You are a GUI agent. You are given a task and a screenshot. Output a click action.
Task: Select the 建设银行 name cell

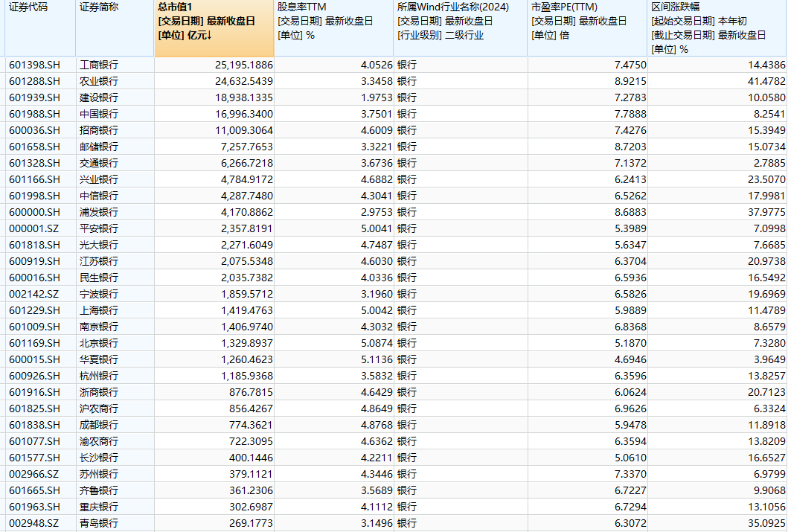tap(99, 97)
